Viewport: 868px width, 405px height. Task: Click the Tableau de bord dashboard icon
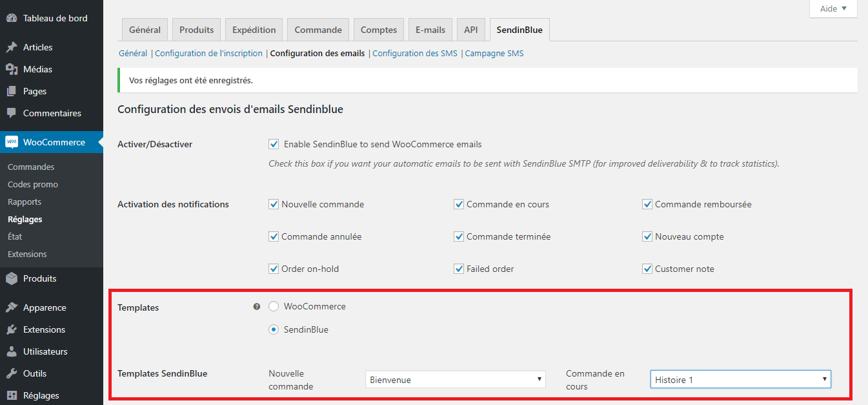click(12, 18)
